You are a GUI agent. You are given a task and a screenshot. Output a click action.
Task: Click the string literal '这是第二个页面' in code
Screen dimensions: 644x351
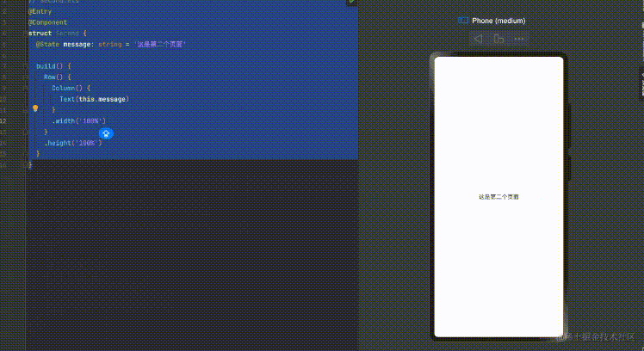click(160, 45)
